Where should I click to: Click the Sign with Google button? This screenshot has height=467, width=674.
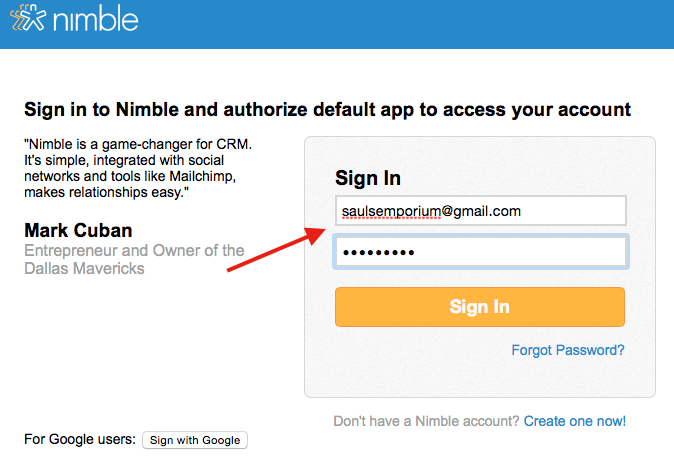pos(195,440)
